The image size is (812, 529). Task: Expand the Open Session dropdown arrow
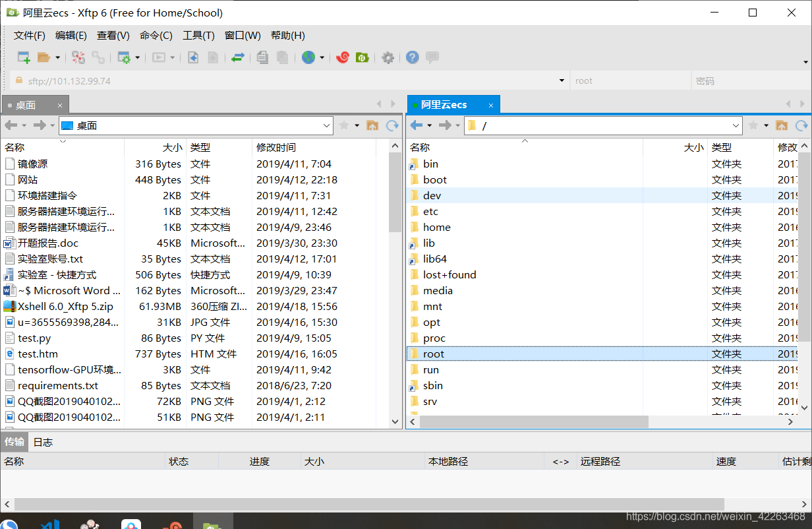[57, 58]
